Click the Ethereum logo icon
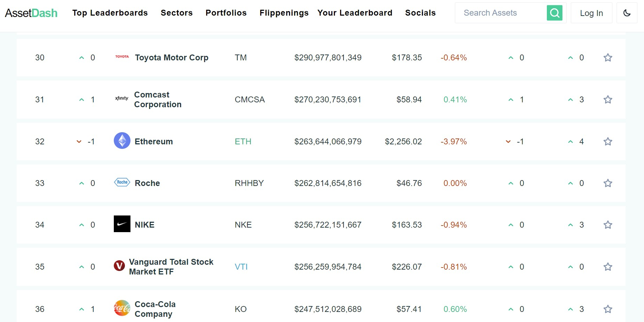 coord(122,141)
